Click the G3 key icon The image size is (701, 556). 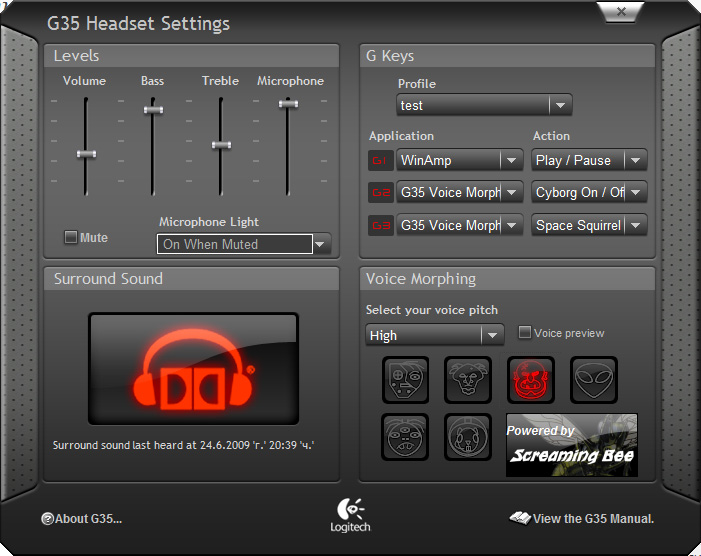pyautogui.click(x=380, y=226)
